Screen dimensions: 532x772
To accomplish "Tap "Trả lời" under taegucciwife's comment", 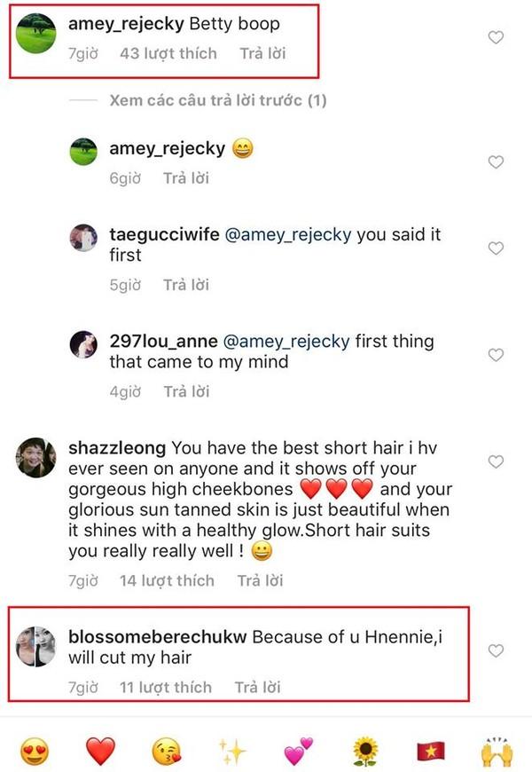I will pyautogui.click(x=186, y=285).
